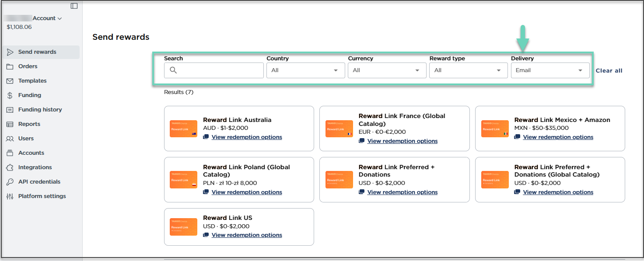Click the magnifier icon in Search box

(x=173, y=70)
